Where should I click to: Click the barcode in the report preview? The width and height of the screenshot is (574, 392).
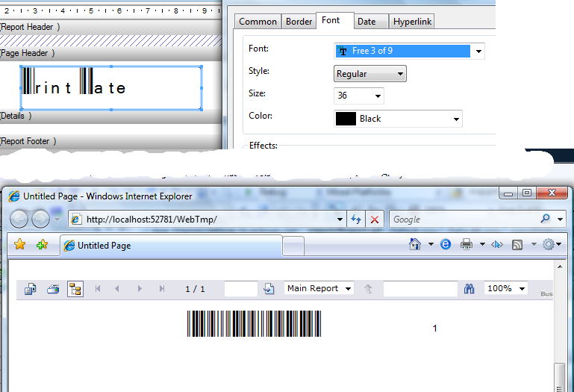coord(254,323)
